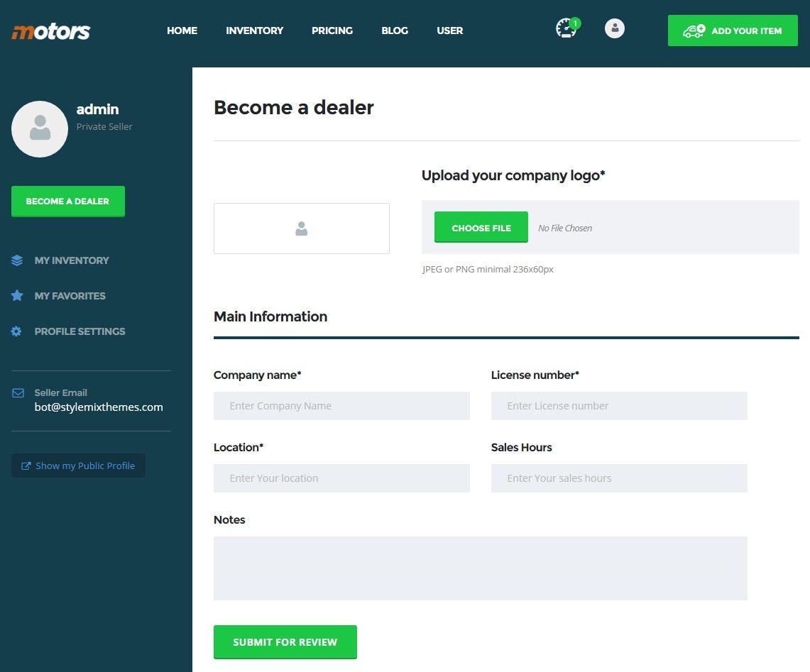
Task: Click the Profile Settings gear icon
Action: pos(16,331)
